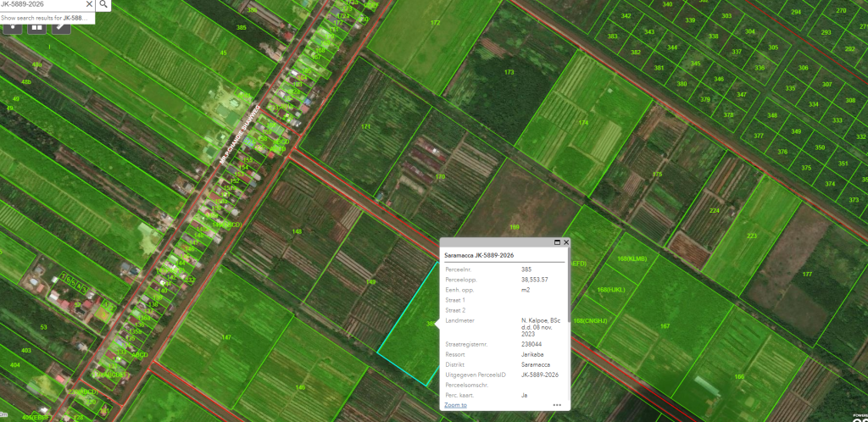This screenshot has height=422, width=868.
Task: Open the basemap gallery widget
Action: 36,26
